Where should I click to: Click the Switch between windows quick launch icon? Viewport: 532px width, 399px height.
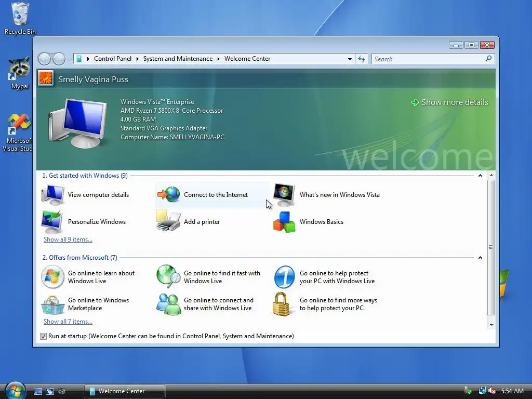point(50,391)
